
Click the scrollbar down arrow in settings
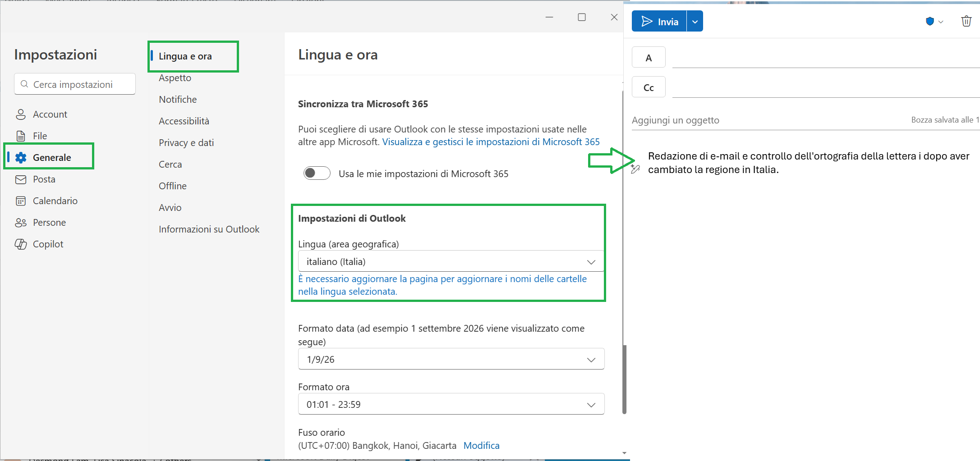624,453
